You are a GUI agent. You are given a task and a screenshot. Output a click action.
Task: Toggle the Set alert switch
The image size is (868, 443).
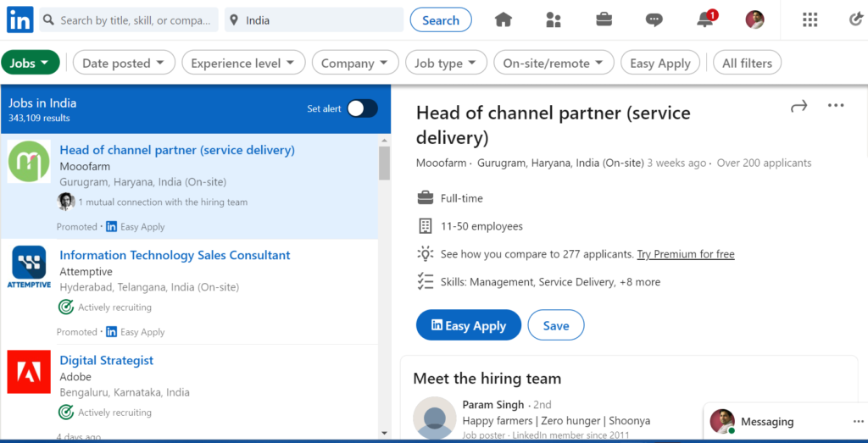[x=362, y=109]
